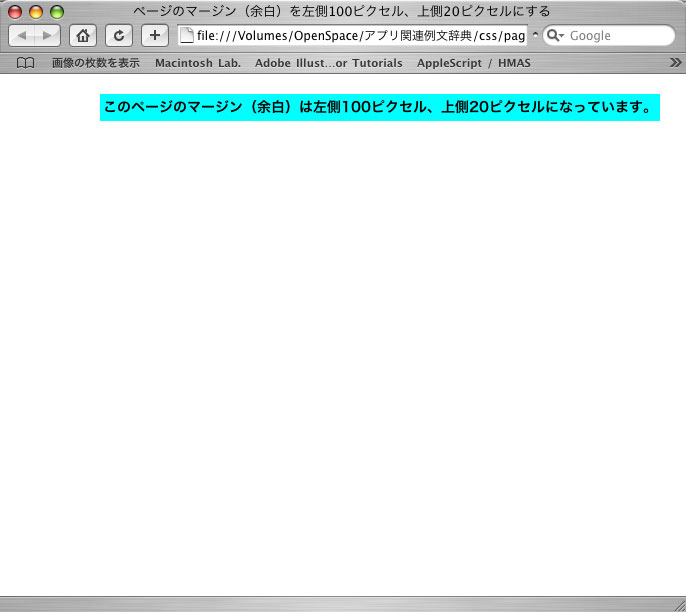
Task: Expand the bookmarks bar overflow chevron
Action: pyautogui.click(x=675, y=63)
